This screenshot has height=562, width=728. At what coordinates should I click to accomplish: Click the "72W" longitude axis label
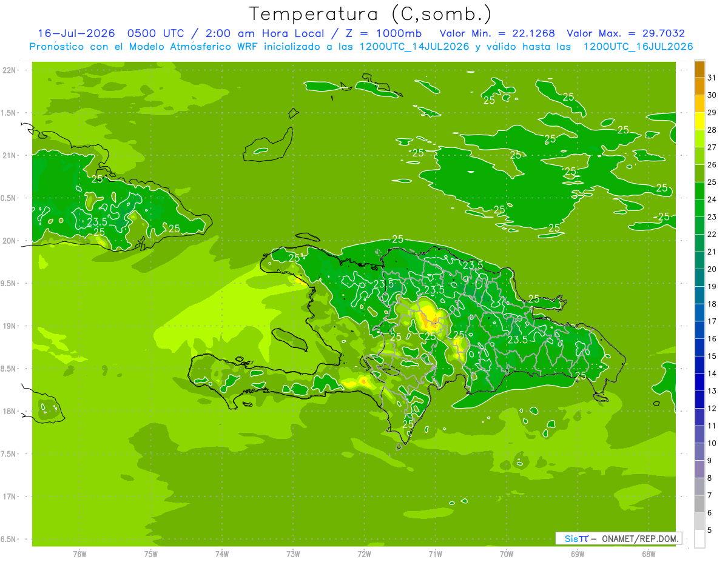click(x=364, y=554)
